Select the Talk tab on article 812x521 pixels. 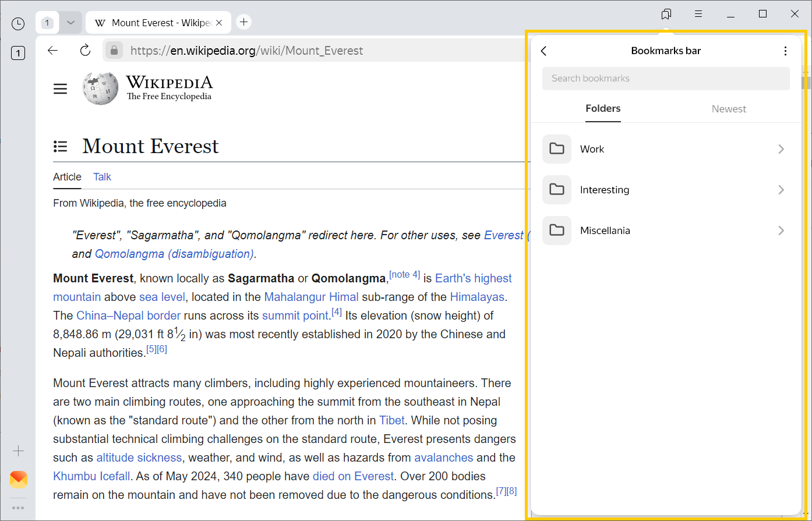(102, 177)
